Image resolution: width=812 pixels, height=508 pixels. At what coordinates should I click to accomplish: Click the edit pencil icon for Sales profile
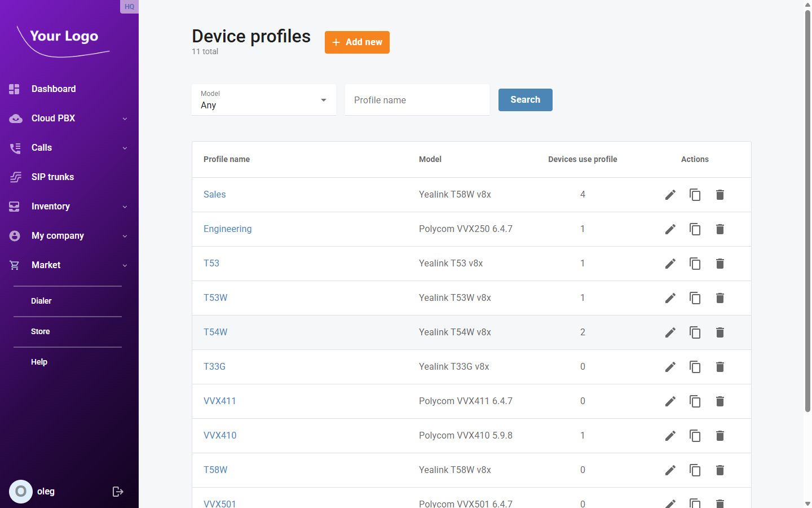tap(670, 194)
